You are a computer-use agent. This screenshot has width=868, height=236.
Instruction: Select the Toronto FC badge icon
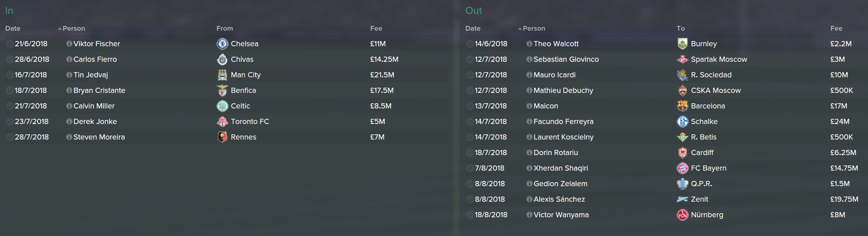click(x=222, y=122)
